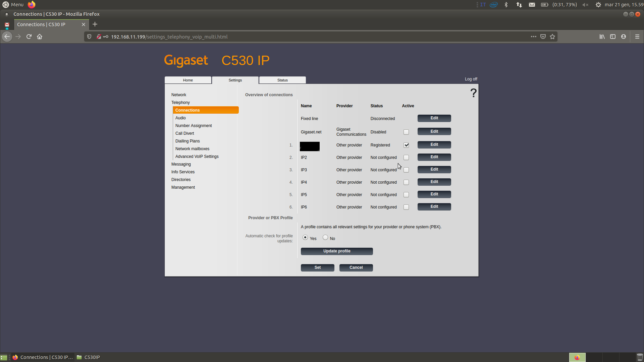Click the Cancel button

tap(356, 267)
